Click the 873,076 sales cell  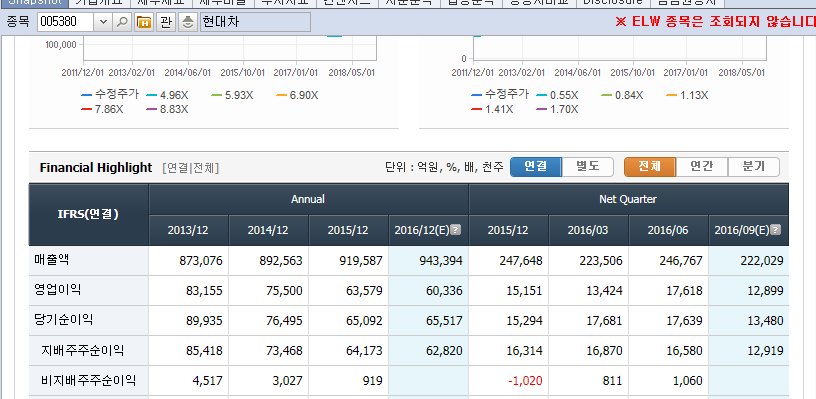[188, 261]
